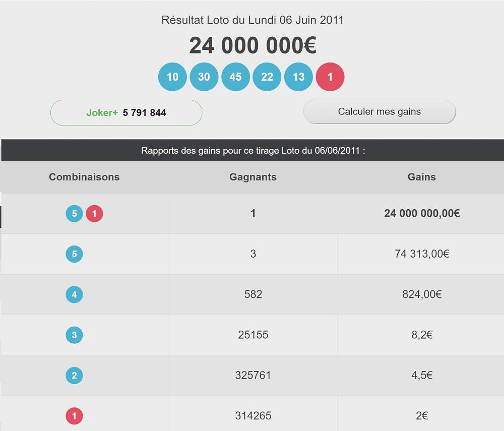Click the Combinaisons column header
Image resolution: width=504 pixels, height=431 pixels.
coord(84,177)
